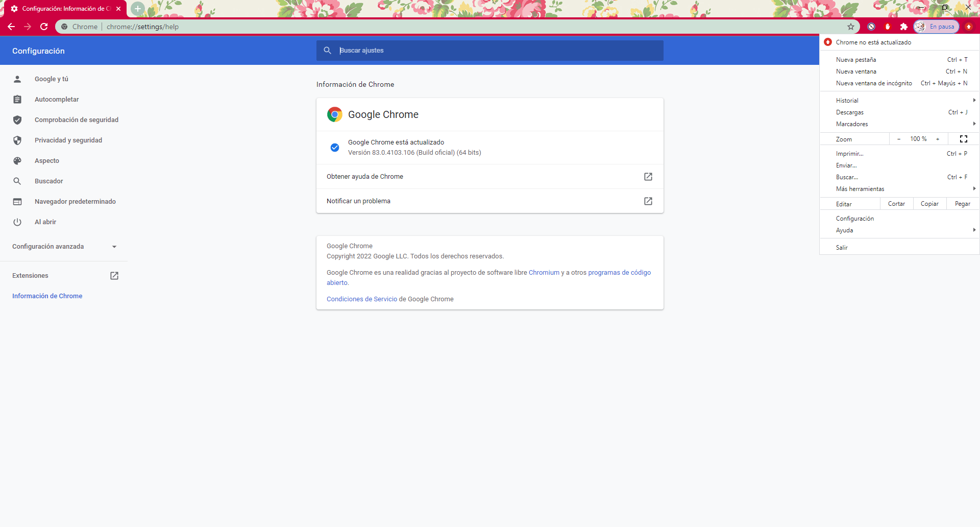Click the search magnifier icon in settings
Screen dimensions: 980x527
(x=328, y=51)
